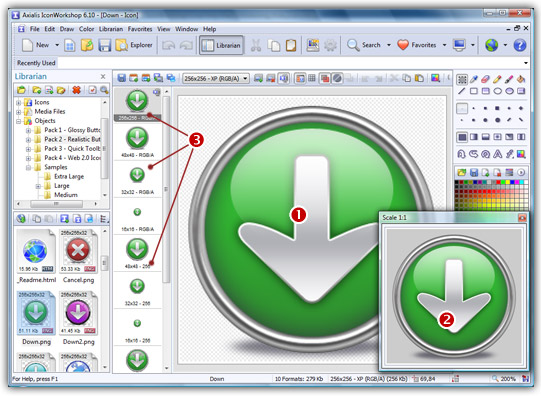Click the Save icon in main toolbar
Viewport: 541px width, 396px height.
pyautogui.click(x=104, y=45)
